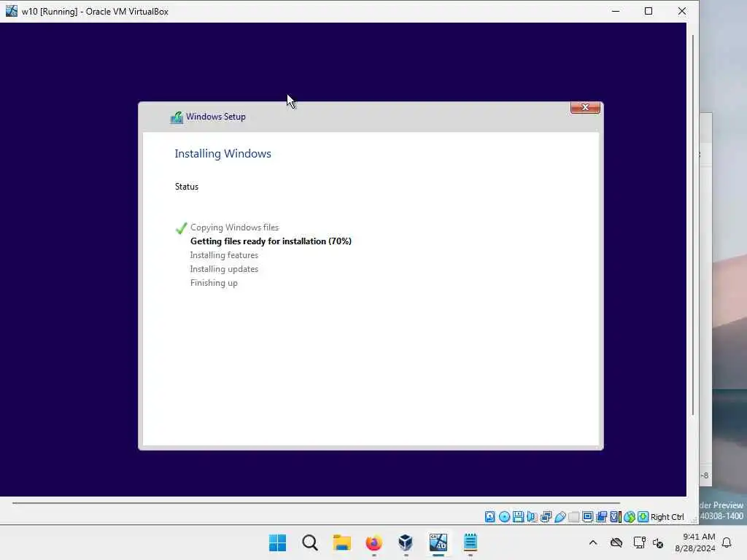The height and width of the screenshot is (560, 747).
Task: Open the Notepad taskbar icon
Action: 471,542
